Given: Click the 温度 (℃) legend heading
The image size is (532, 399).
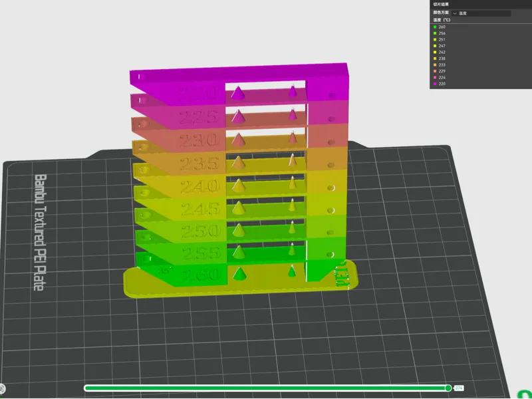Looking at the screenshot, I should (442, 20).
